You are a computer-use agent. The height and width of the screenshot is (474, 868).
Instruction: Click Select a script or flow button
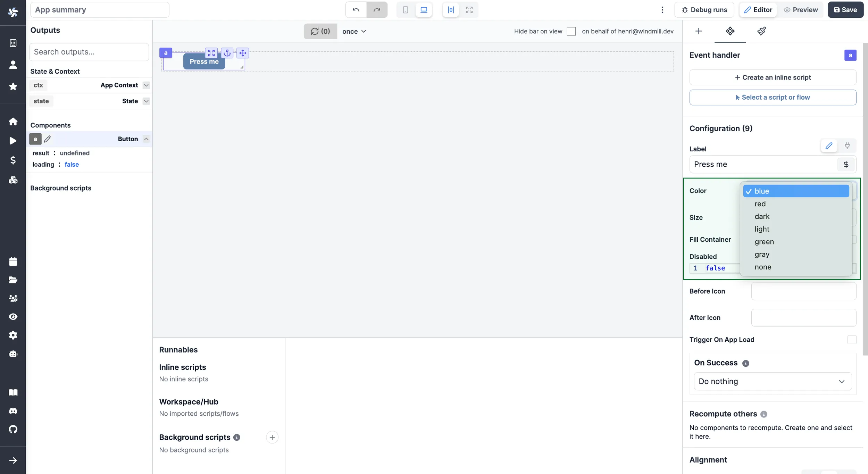[772, 97]
